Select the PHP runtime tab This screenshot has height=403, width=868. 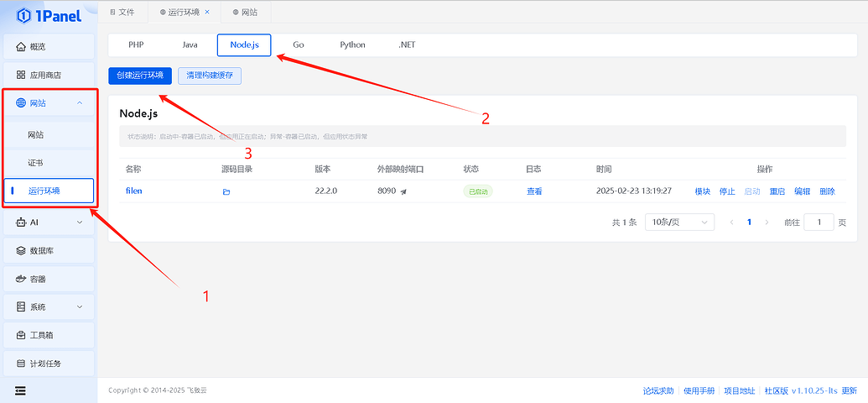click(x=136, y=44)
